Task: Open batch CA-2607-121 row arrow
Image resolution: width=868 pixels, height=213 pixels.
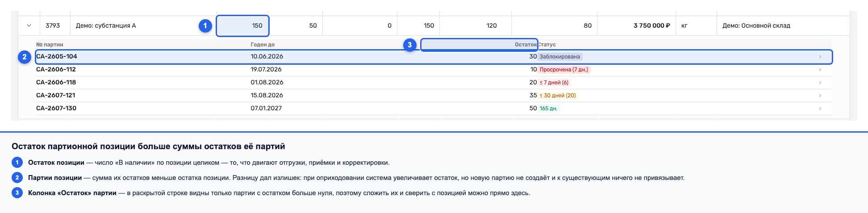Action: 820,96
